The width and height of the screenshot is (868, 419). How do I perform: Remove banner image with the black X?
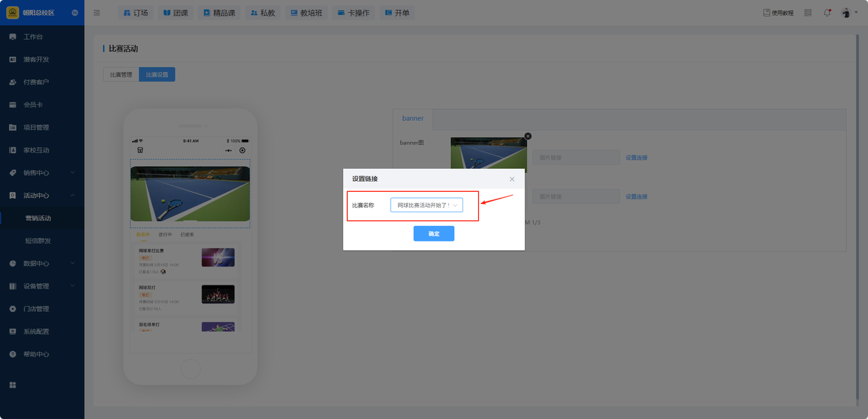click(x=528, y=136)
